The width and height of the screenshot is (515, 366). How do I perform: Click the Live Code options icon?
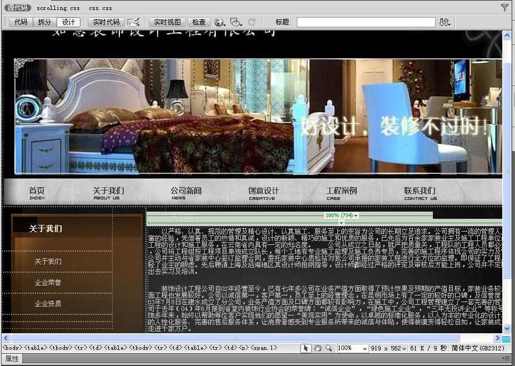135,22
